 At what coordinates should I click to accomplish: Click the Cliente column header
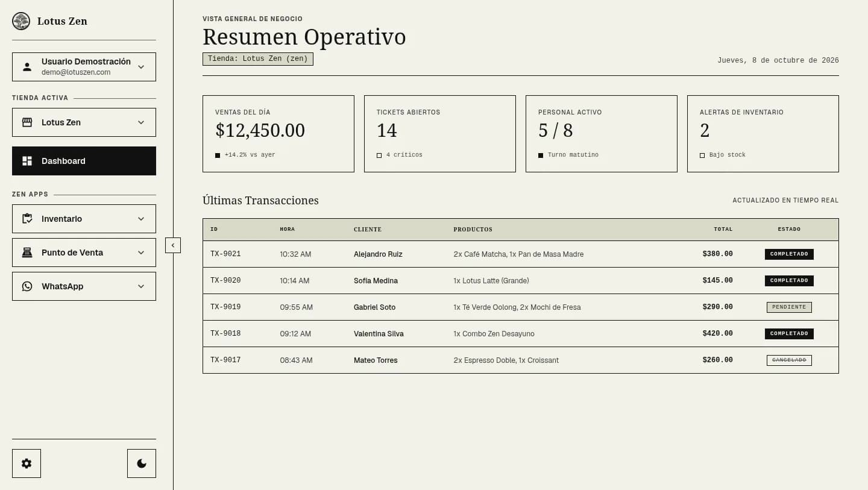click(368, 230)
